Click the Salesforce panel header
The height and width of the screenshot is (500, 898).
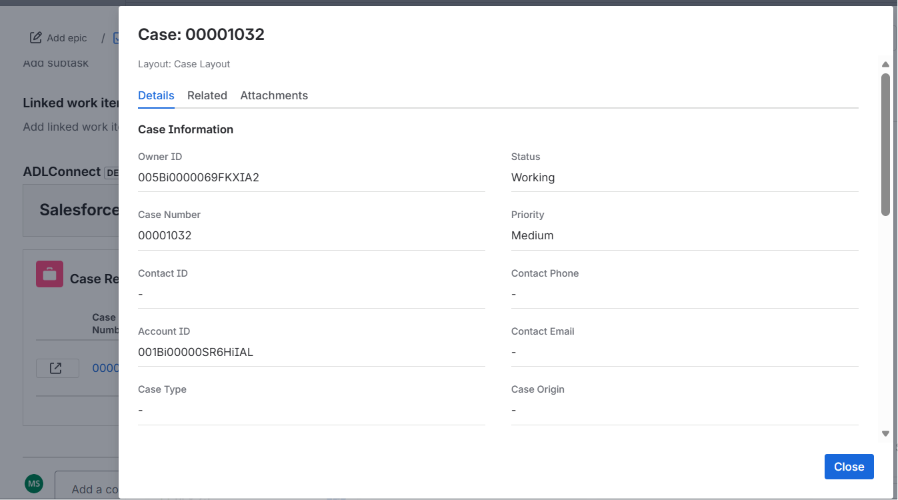(70, 210)
